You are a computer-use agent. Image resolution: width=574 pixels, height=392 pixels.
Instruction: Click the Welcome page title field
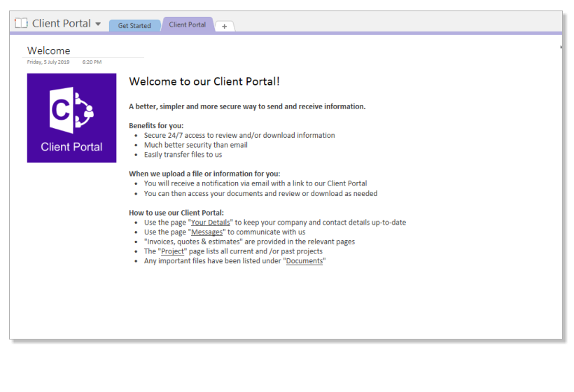(49, 50)
